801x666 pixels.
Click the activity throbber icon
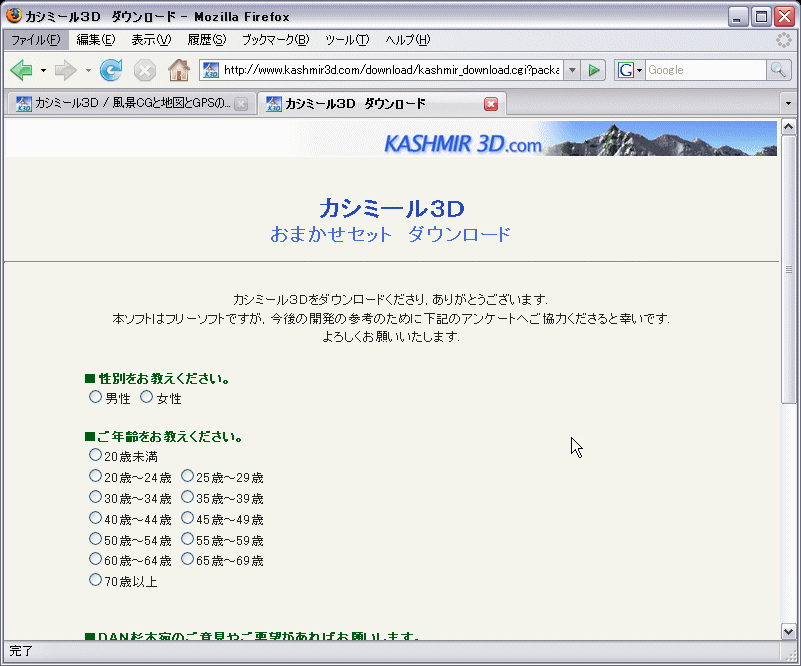point(784,40)
